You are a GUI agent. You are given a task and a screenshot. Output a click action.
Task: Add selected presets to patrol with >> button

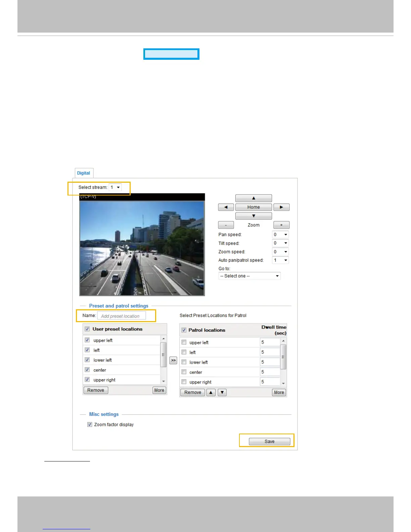[x=173, y=360]
